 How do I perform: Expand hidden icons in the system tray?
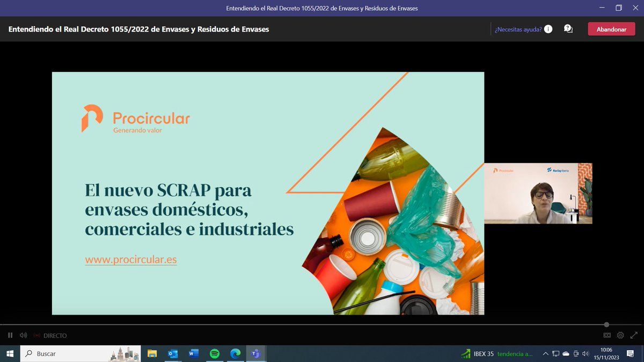point(546,353)
